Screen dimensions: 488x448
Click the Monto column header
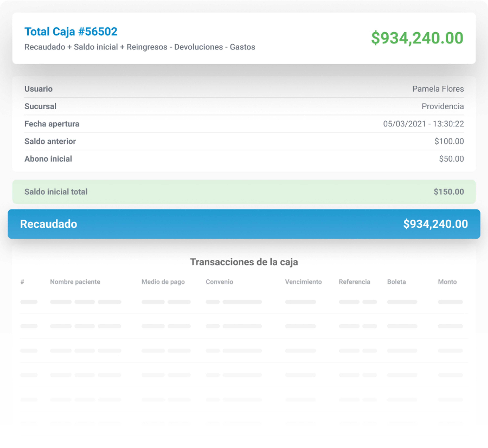pos(447,282)
